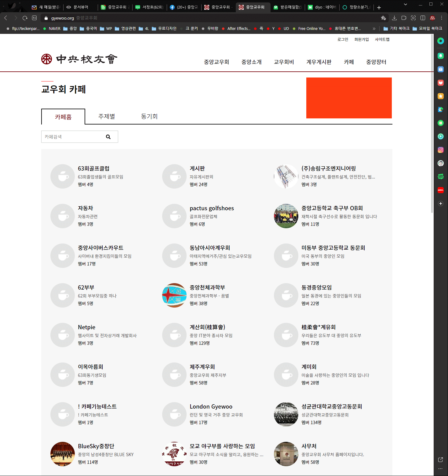Open the green Webtoon sidebar icon

[440, 177]
